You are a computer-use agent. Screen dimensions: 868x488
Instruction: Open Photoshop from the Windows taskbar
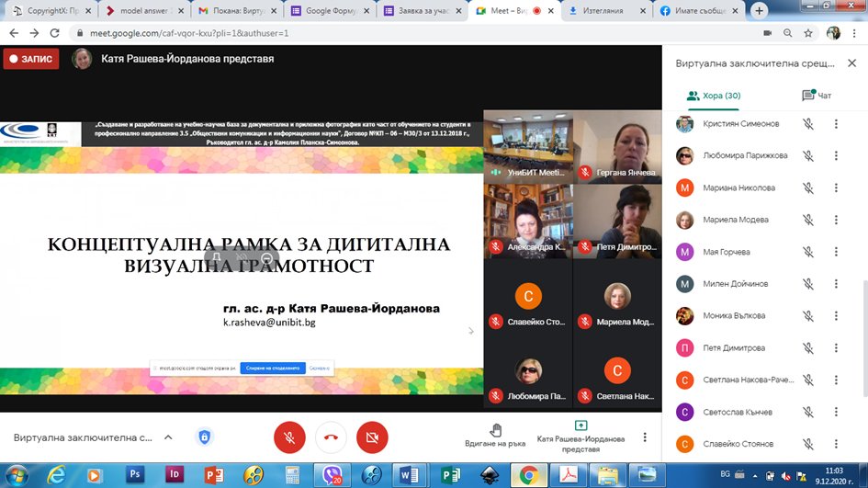(x=136, y=474)
